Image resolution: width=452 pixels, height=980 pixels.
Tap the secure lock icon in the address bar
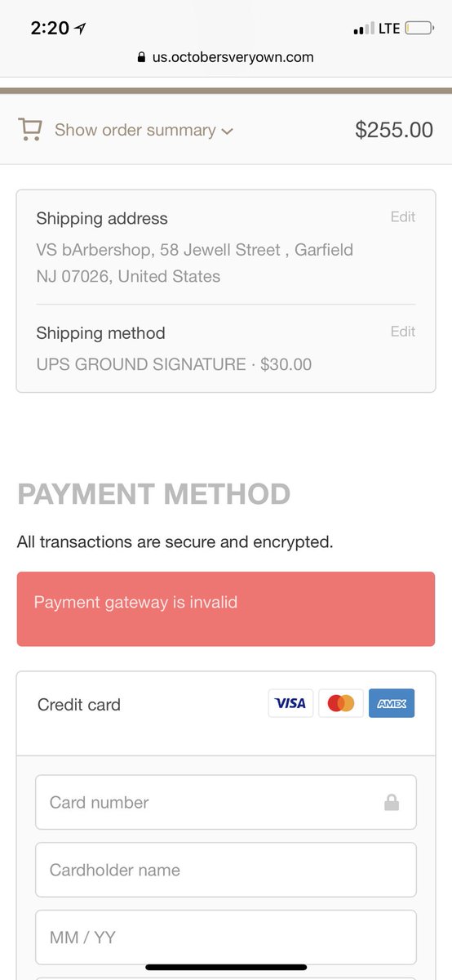pyautogui.click(x=142, y=57)
